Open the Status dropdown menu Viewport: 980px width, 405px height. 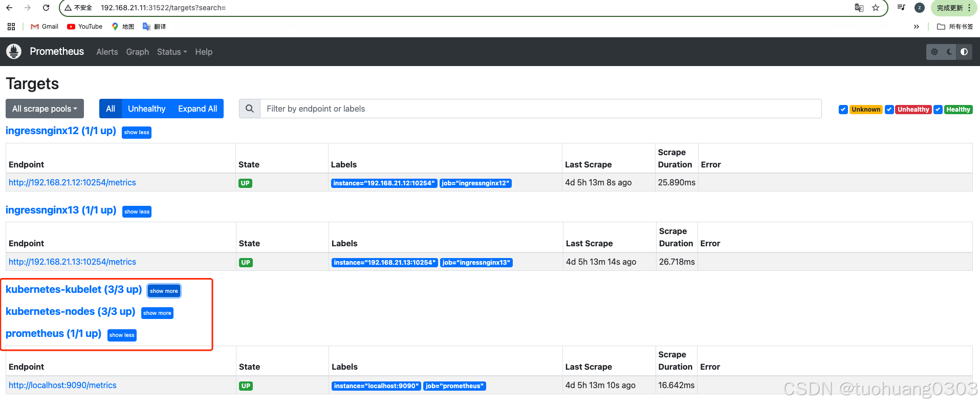click(x=172, y=52)
